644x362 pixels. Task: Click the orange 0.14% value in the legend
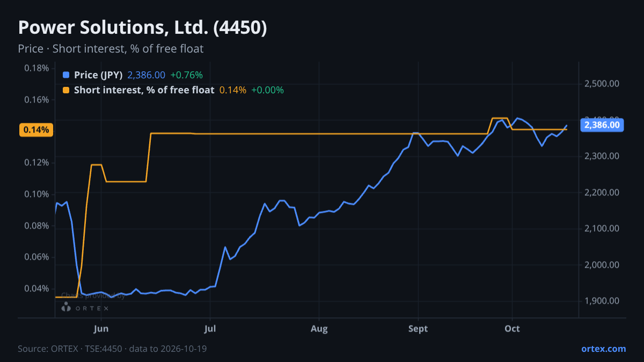tap(233, 90)
